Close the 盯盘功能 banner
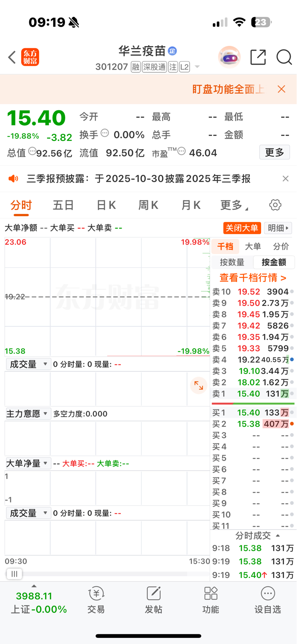The width and height of the screenshot is (297, 644). (282, 89)
